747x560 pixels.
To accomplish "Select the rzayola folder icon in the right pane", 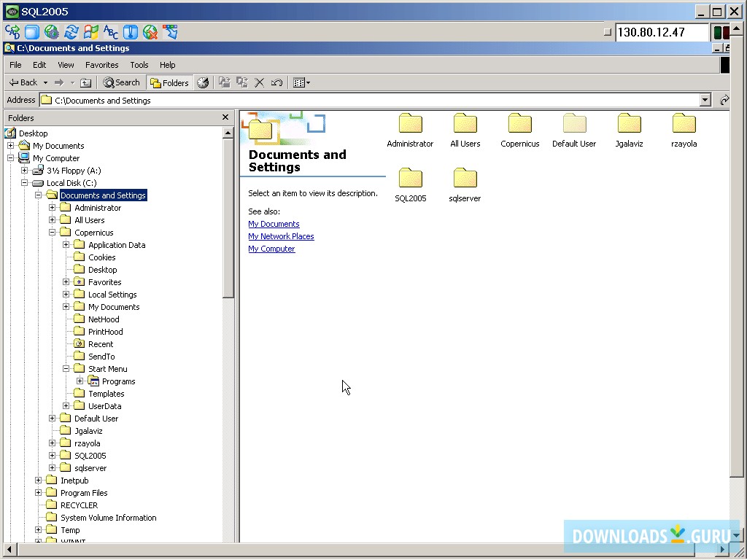I will coord(684,123).
